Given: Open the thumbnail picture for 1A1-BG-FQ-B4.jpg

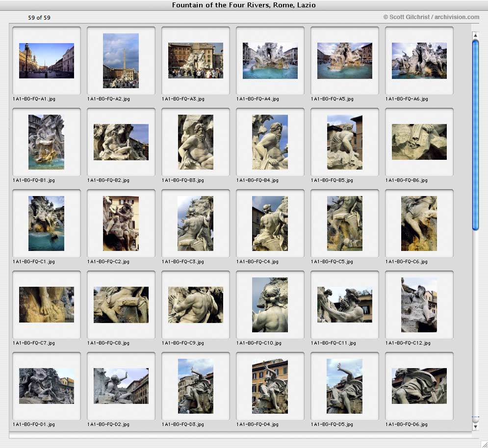Looking at the screenshot, I should tap(270, 142).
